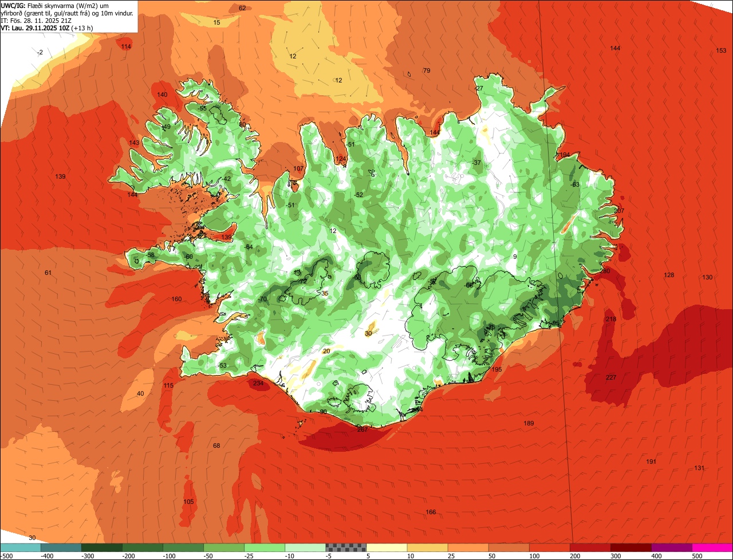Click the legend label '200' on the color scale
The width and height of the screenshot is (733, 560).
coord(576,556)
